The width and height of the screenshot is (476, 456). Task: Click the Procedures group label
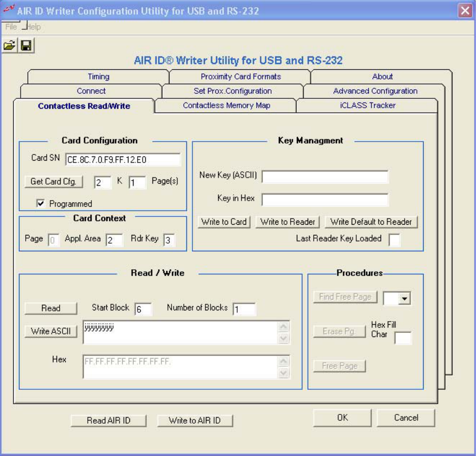click(x=359, y=272)
